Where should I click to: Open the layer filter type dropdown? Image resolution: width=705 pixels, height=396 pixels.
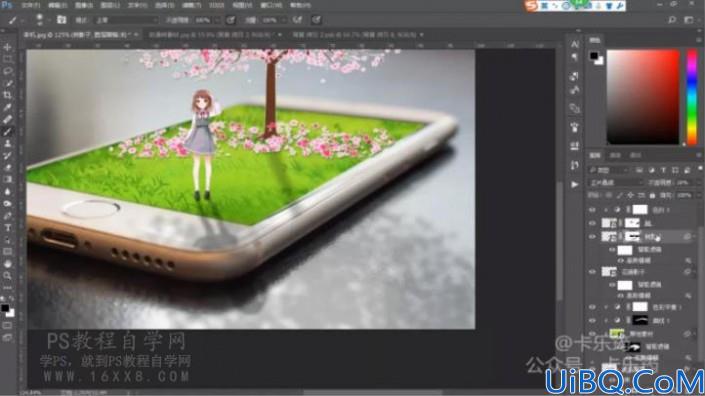point(609,170)
